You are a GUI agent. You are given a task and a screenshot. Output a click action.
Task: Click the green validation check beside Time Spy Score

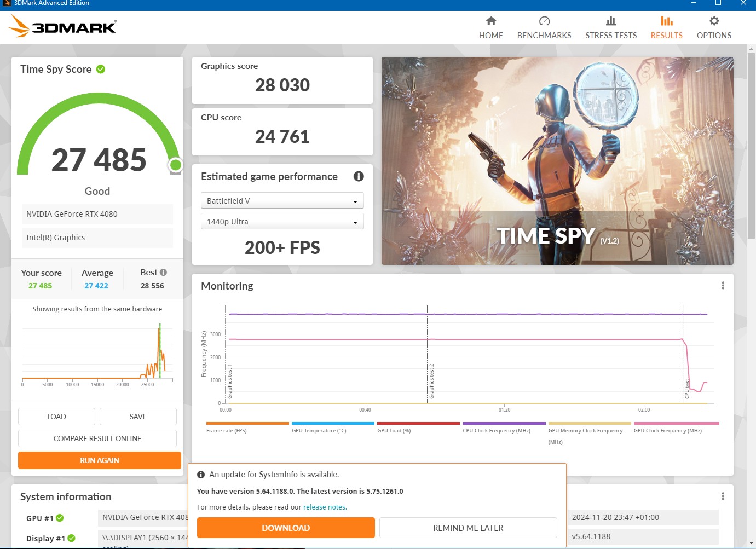click(101, 69)
